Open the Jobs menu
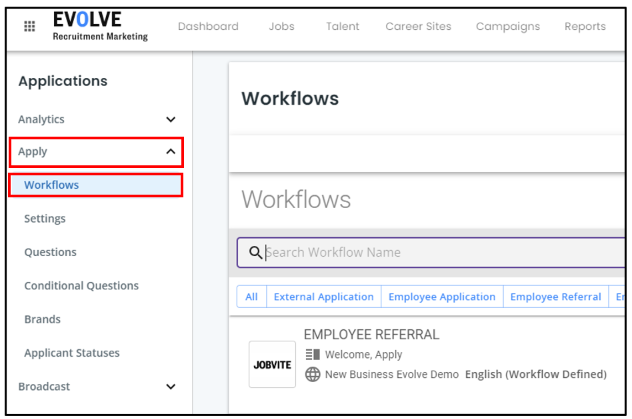This screenshot has height=419, width=632. (282, 27)
